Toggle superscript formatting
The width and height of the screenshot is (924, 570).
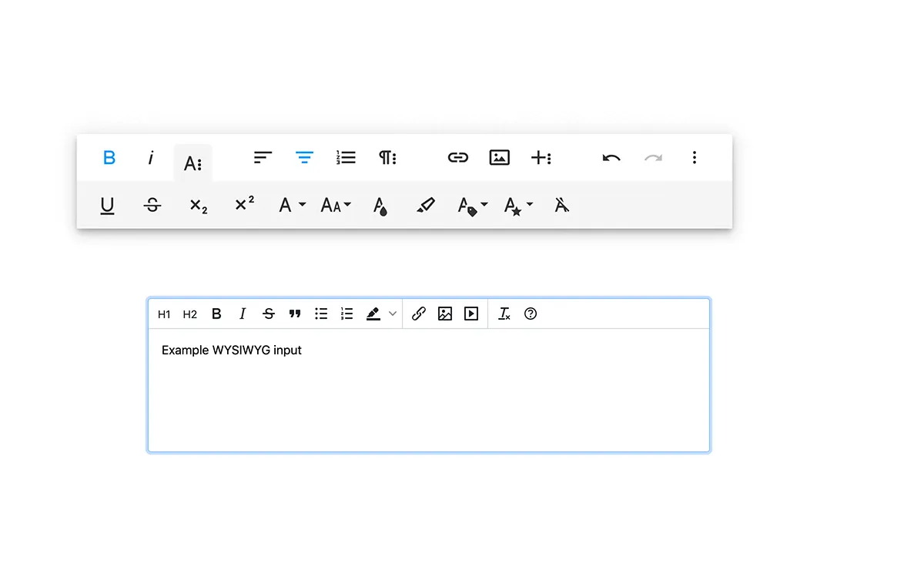pos(244,205)
